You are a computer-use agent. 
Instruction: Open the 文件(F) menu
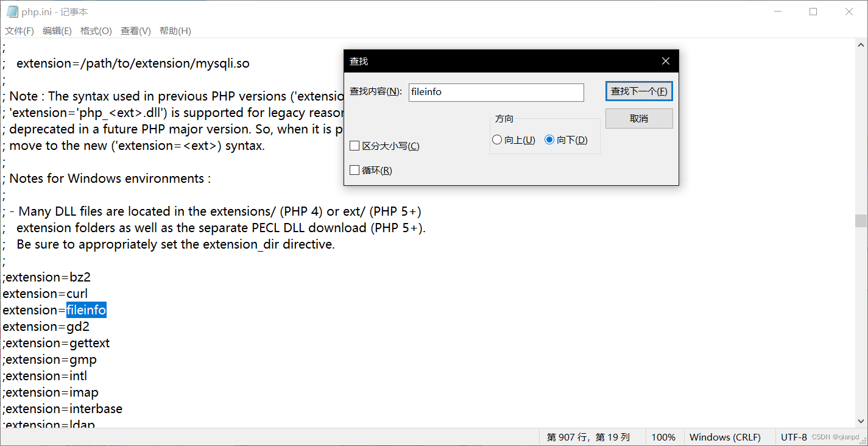pos(19,30)
